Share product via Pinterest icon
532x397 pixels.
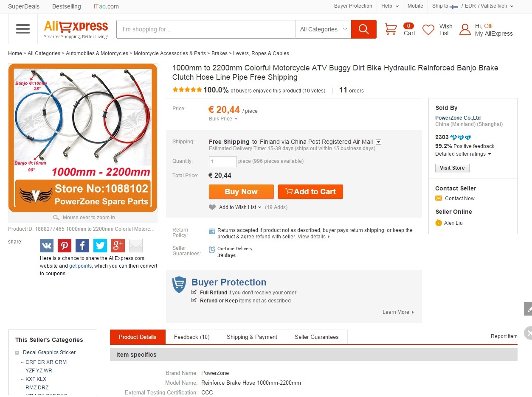(x=65, y=246)
